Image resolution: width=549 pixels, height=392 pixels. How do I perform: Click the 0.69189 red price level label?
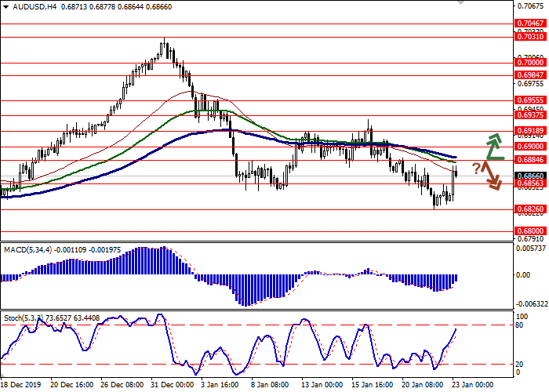point(530,130)
